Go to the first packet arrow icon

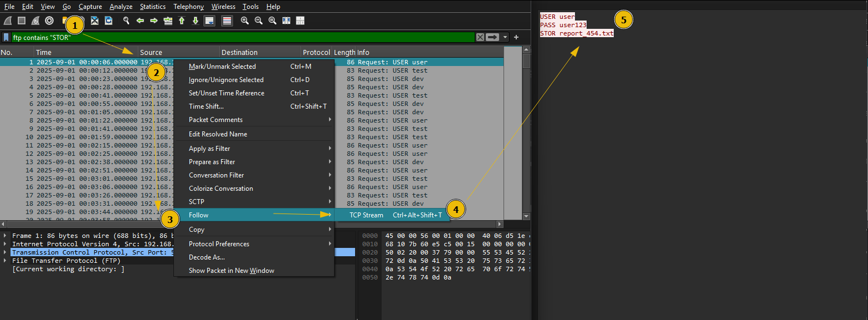(182, 21)
